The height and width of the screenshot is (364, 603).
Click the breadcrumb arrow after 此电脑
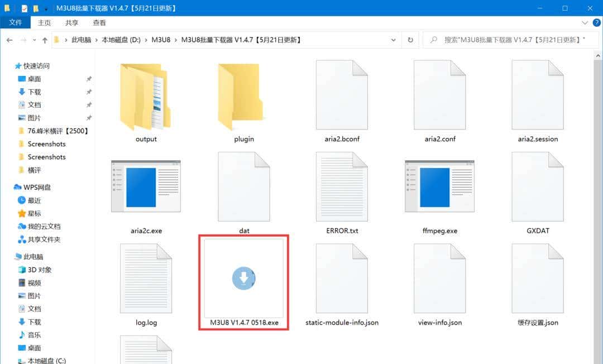pyautogui.click(x=96, y=40)
